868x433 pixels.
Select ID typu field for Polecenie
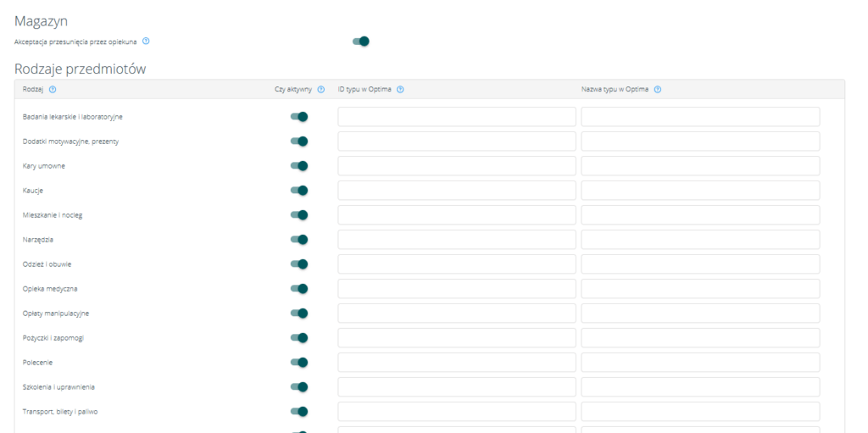pyautogui.click(x=456, y=363)
